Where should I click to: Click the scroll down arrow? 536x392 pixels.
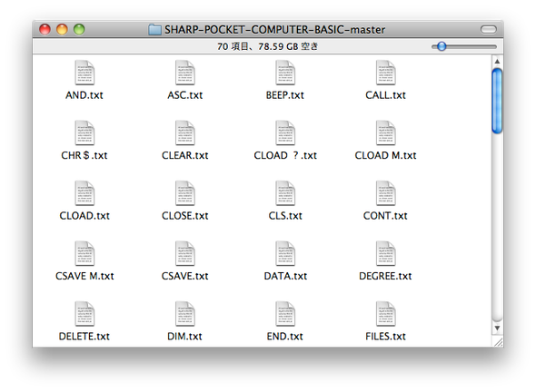[497, 328]
